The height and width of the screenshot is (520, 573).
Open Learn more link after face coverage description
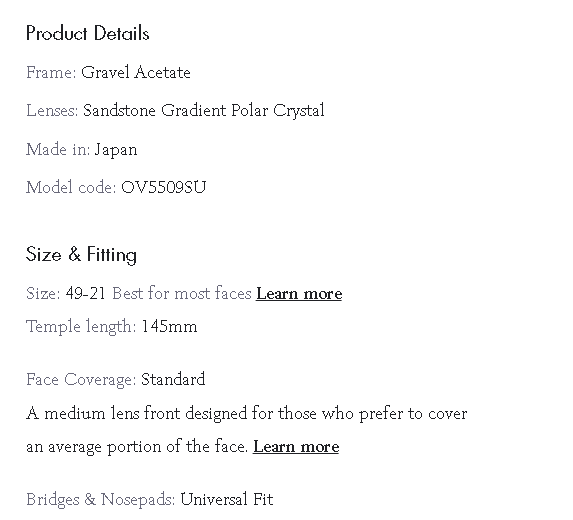(296, 447)
